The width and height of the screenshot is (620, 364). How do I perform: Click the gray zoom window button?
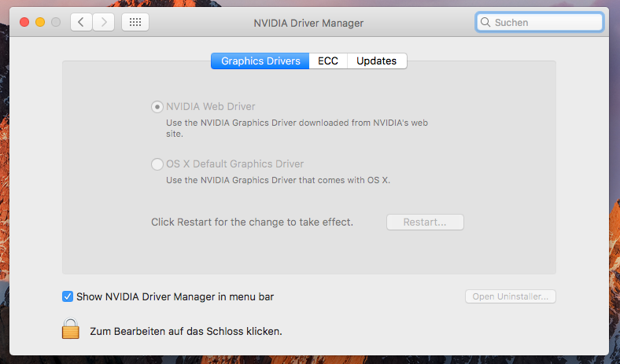pyautogui.click(x=56, y=23)
